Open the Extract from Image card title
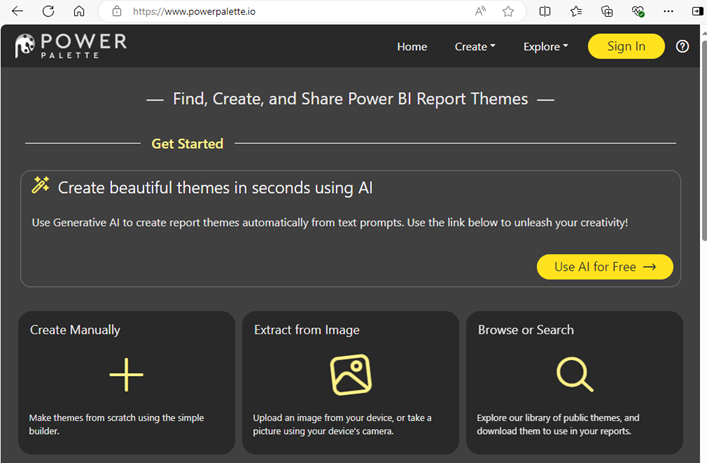 click(x=307, y=330)
